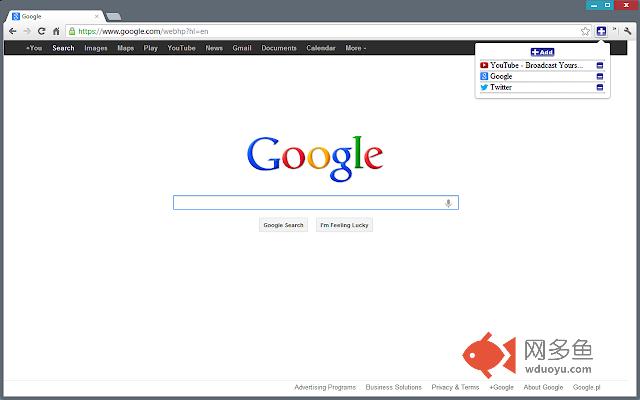Open Chrome wrench settings menu
Viewport: 640px width, 400px height.
point(628,31)
